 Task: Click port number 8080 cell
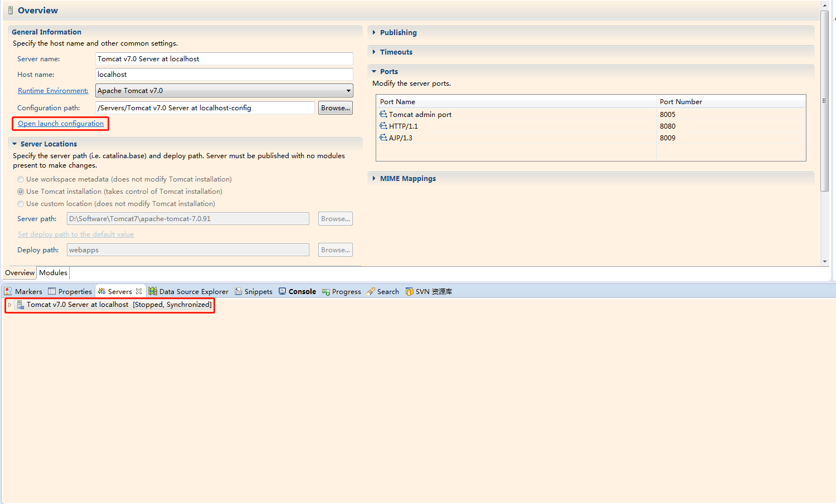click(668, 126)
